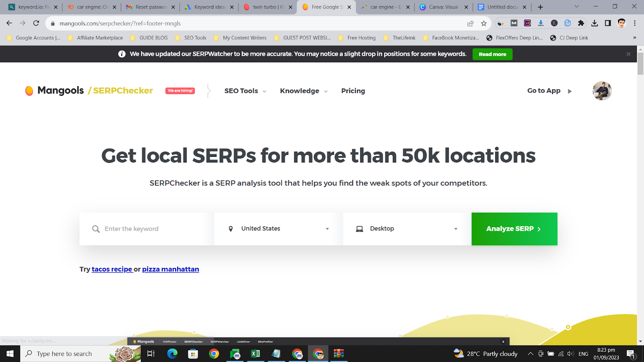
Task: Open the Windows Start menu
Action: 10,354
